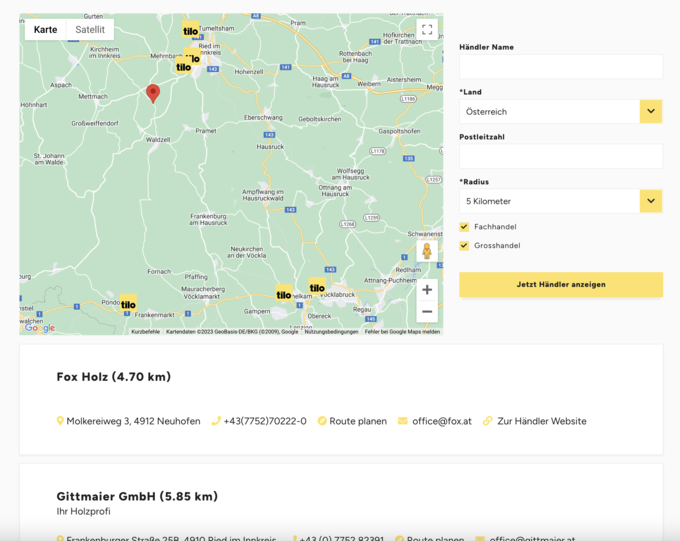Open Street View pegman icon
This screenshot has height=541, width=680.
427,251
